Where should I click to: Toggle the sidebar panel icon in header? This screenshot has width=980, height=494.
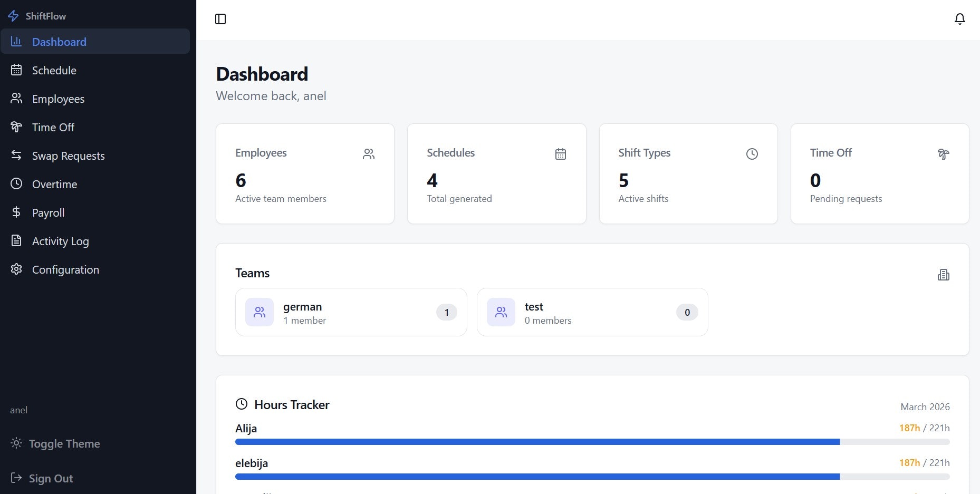[220, 19]
